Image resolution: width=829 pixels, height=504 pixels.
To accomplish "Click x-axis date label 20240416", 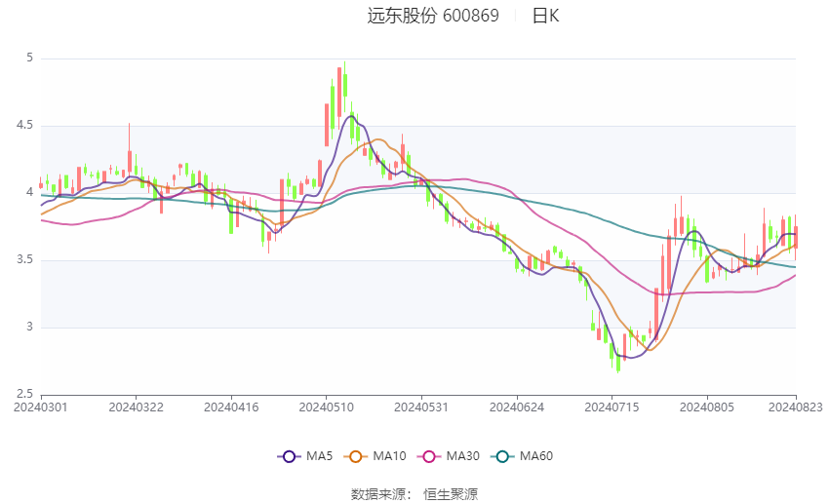I will 231,407.
